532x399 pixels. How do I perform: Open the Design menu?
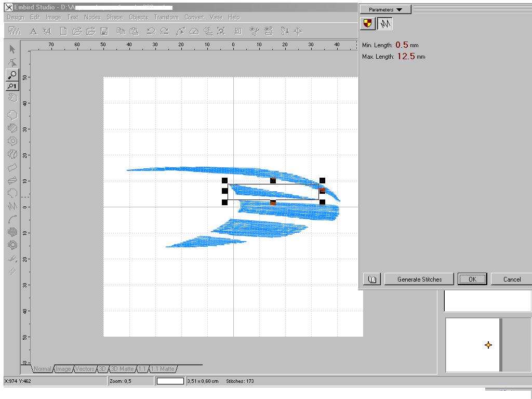(16, 17)
